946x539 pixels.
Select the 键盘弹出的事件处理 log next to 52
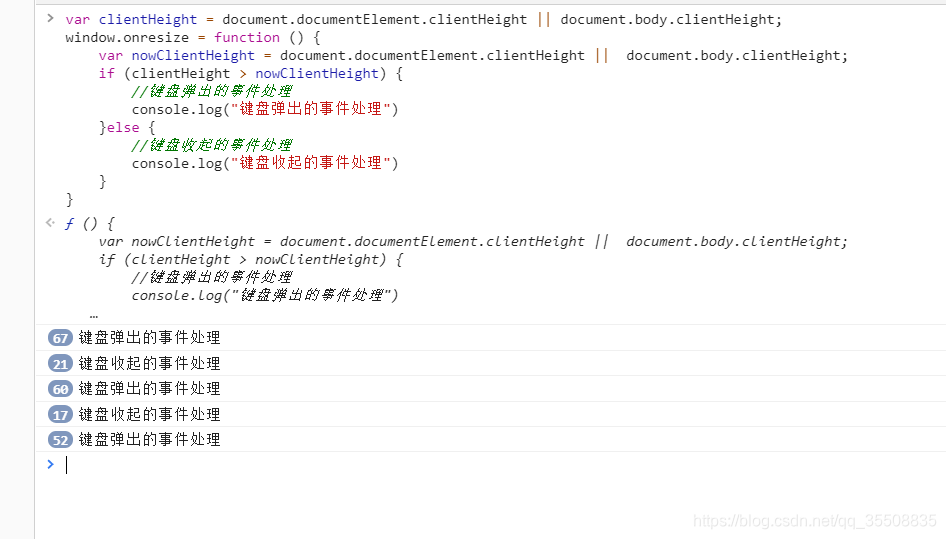150,440
